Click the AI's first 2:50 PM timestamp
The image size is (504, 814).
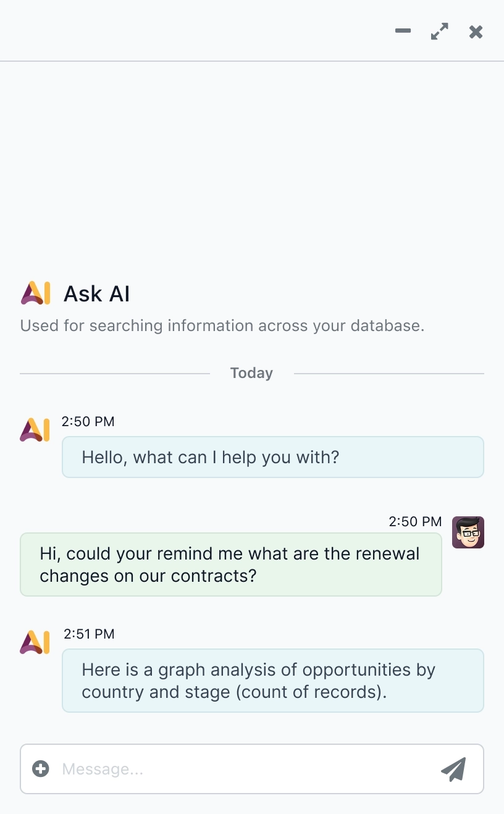[88, 422]
